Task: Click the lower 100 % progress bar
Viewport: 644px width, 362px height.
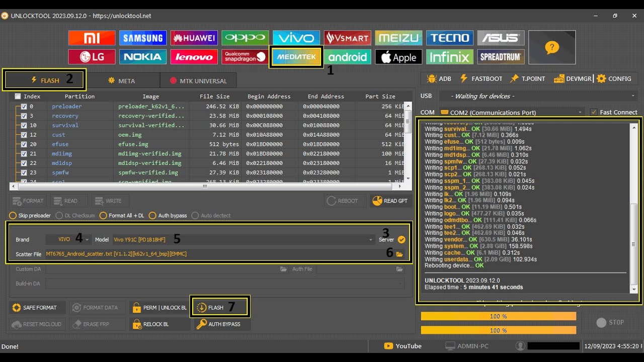Action: coord(499,330)
